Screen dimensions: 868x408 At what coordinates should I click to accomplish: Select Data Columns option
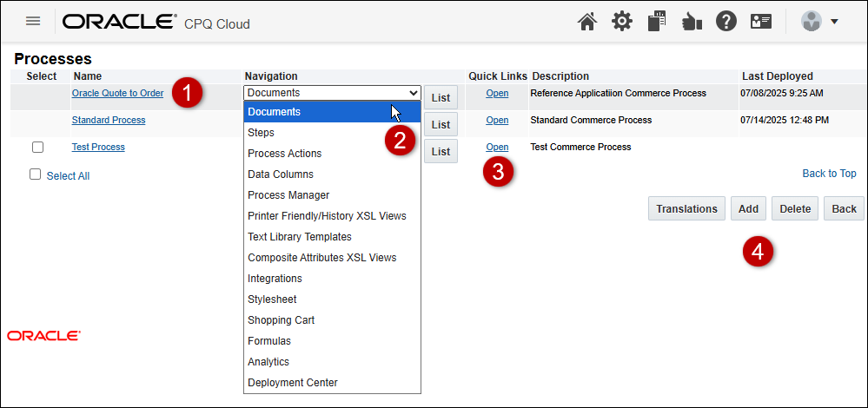point(332,174)
